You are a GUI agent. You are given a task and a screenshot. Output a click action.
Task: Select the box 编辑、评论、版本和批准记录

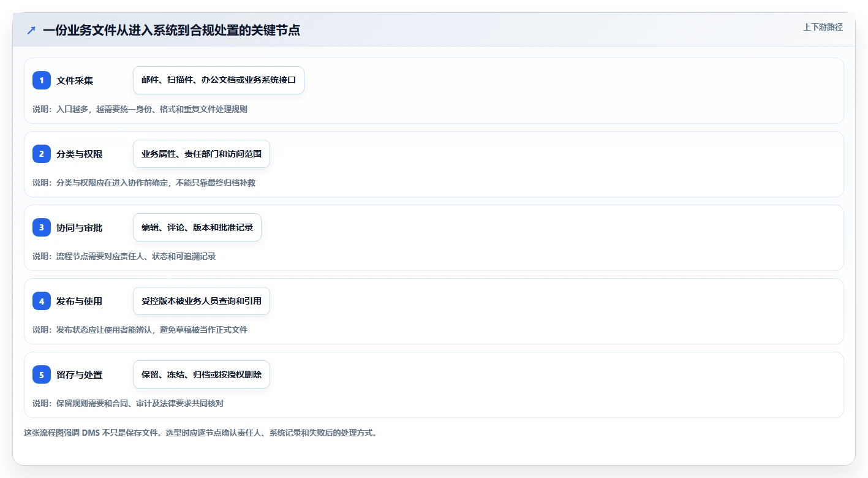(x=197, y=227)
